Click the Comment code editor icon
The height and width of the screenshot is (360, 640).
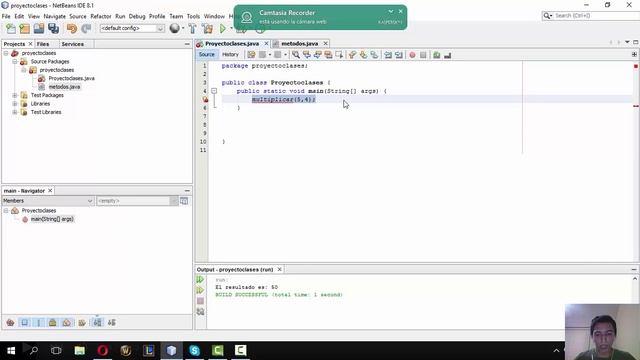[x=437, y=55]
